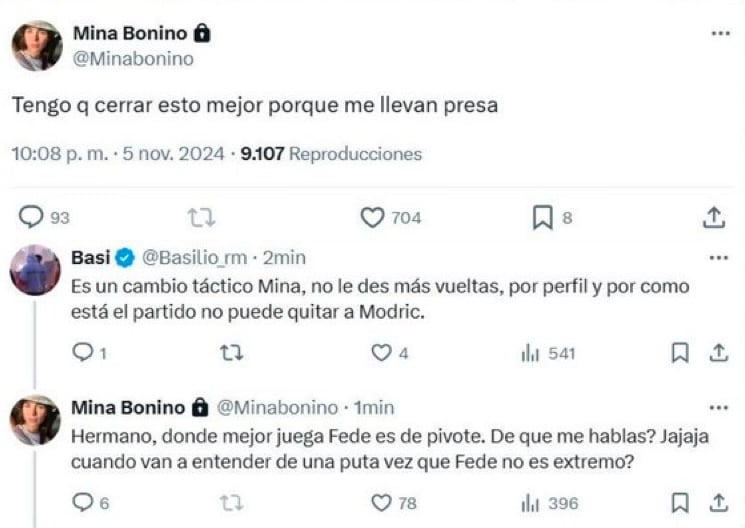This screenshot has height=528, width=745.
Task: Click Mina Bonino's main tweet avatar
Action: tap(36, 45)
